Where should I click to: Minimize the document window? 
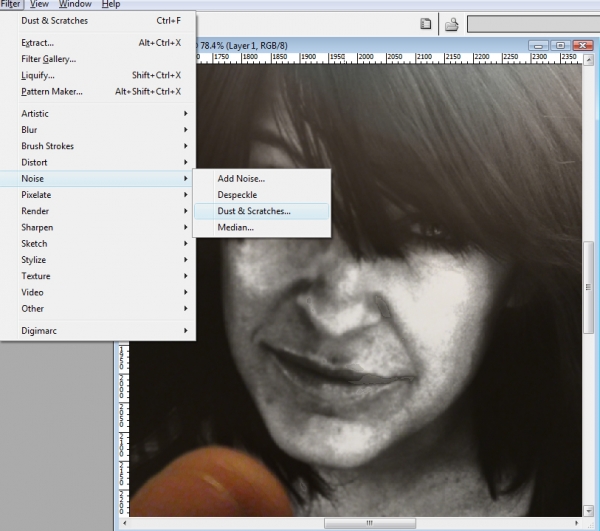pyautogui.click(x=538, y=46)
